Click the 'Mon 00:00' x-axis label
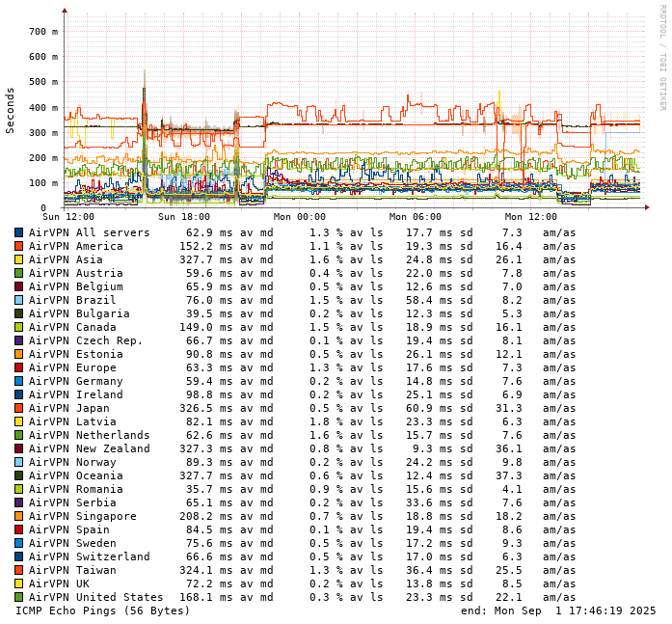 300,217
